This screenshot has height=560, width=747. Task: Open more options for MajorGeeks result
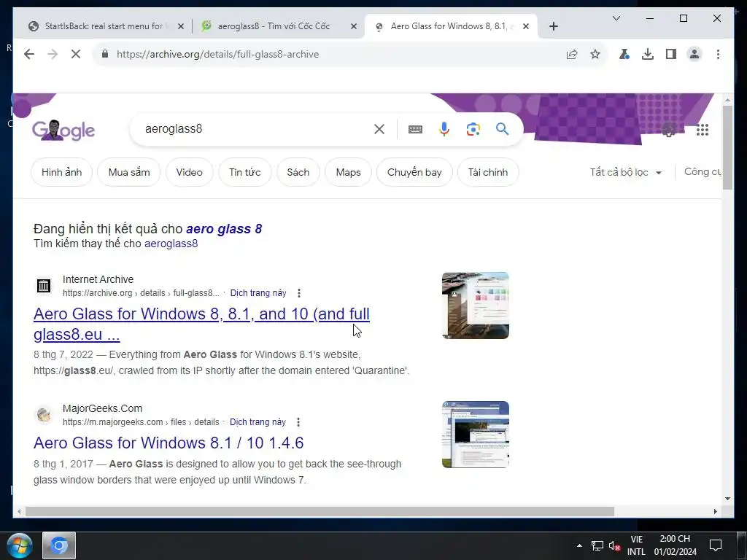coord(298,422)
